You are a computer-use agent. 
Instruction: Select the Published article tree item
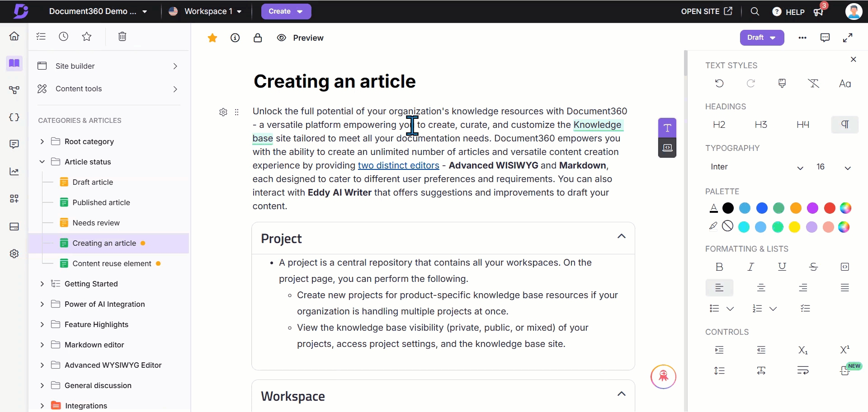tap(101, 202)
